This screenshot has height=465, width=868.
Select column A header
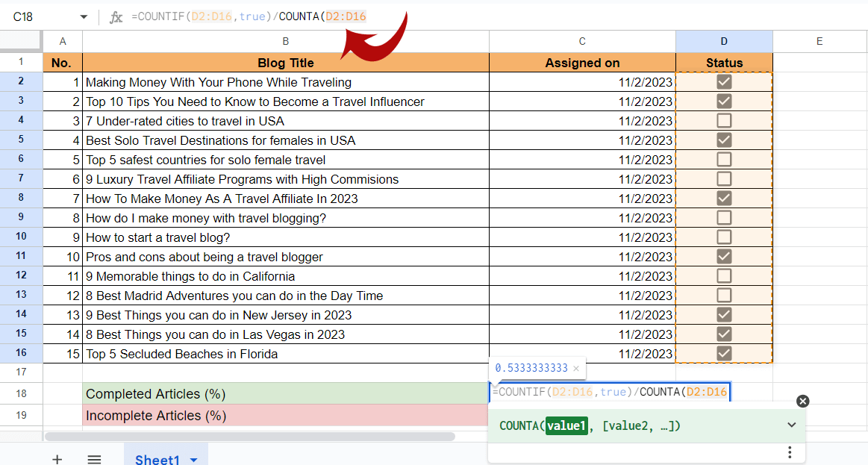click(63, 42)
